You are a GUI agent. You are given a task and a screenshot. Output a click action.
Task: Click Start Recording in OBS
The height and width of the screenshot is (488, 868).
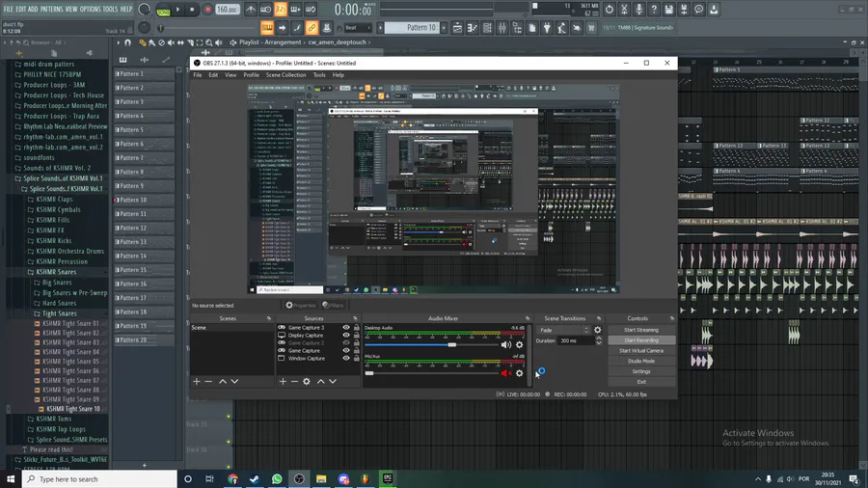[641, 340]
